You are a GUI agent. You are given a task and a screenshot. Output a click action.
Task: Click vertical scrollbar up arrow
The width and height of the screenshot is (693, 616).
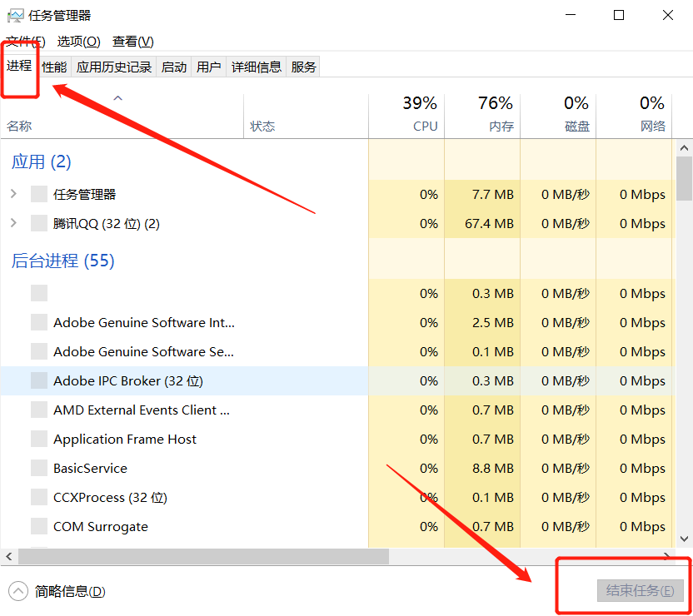click(x=684, y=148)
